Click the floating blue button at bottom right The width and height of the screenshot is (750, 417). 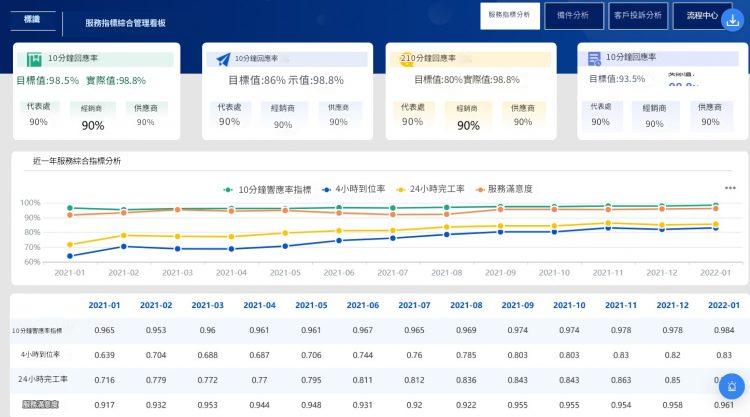pyautogui.click(x=731, y=387)
